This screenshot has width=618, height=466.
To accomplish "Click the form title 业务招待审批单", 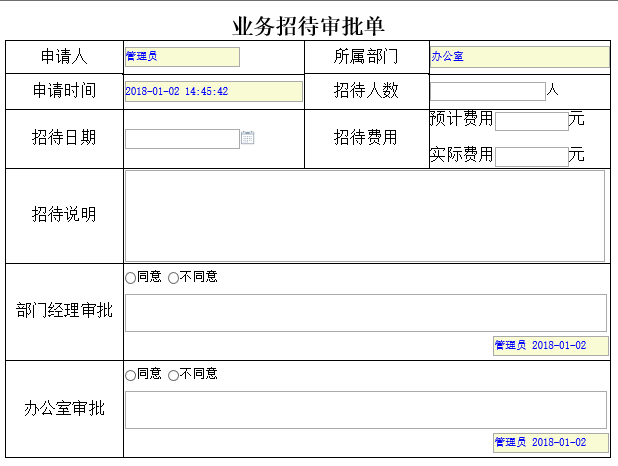I will 309,26.
